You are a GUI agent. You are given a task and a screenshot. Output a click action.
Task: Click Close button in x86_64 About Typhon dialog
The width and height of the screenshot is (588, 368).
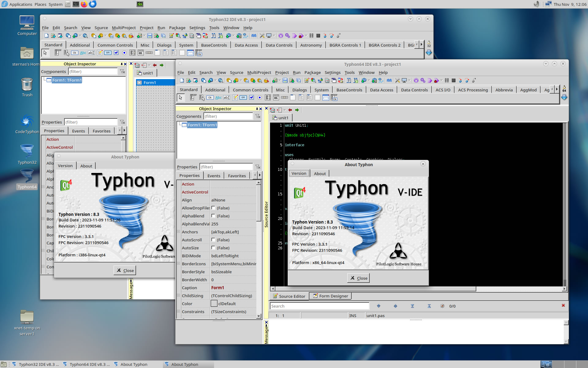pos(359,278)
